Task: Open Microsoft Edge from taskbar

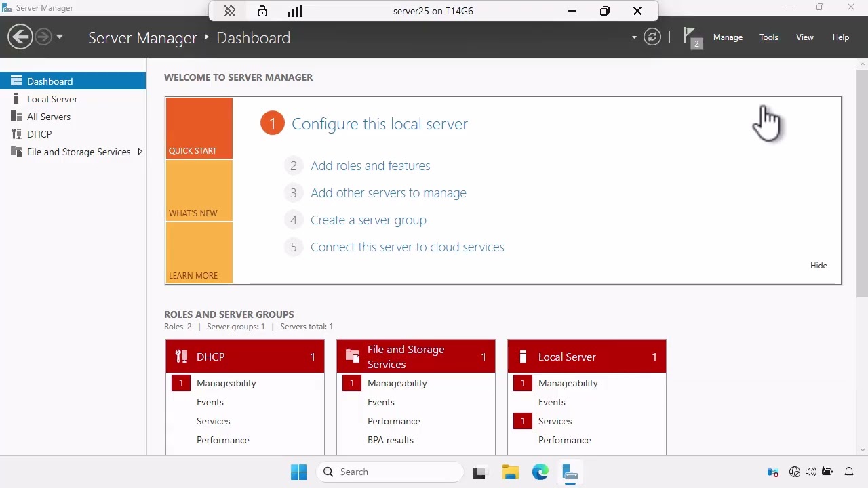Action: tap(540, 472)
